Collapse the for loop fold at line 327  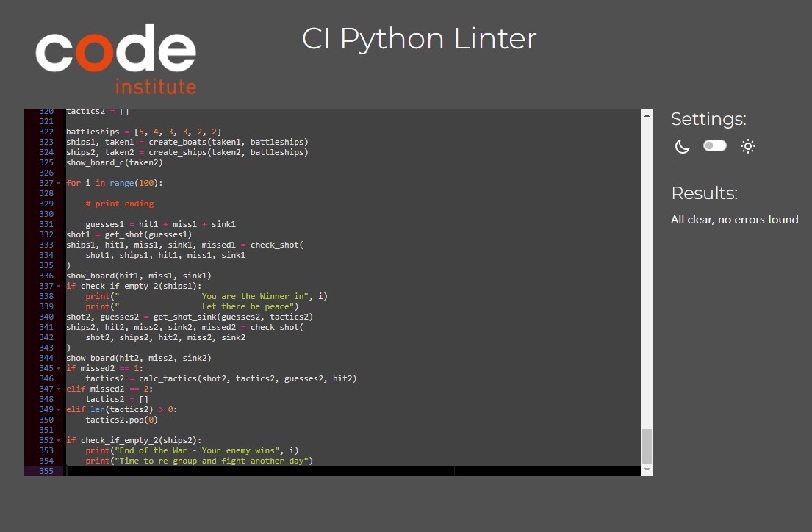click(59, 184)
